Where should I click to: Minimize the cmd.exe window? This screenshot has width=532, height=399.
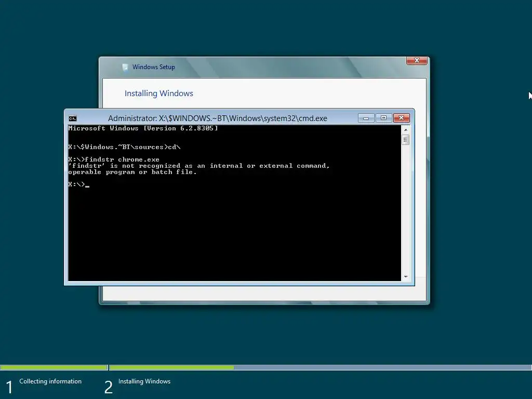coord(366,118)
